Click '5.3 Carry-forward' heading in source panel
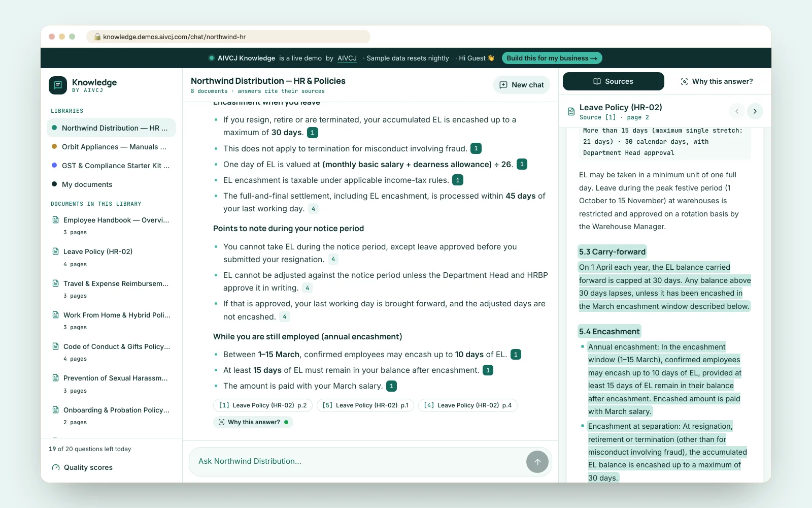 coord(612,252)
